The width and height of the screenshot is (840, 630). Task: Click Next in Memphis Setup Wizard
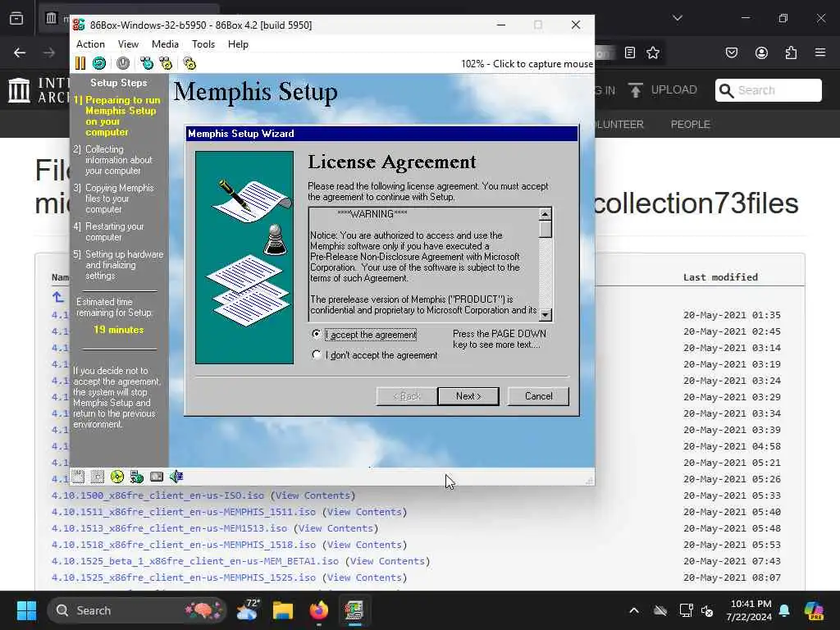coord(468,396)
